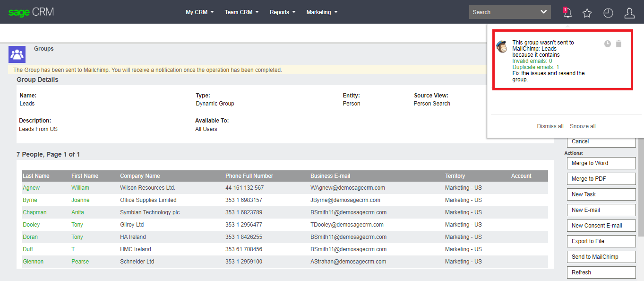This screenshot has width=644, height=281.
Task: Select Office Supplies Limited company cell
Action: tap(148, 200)
